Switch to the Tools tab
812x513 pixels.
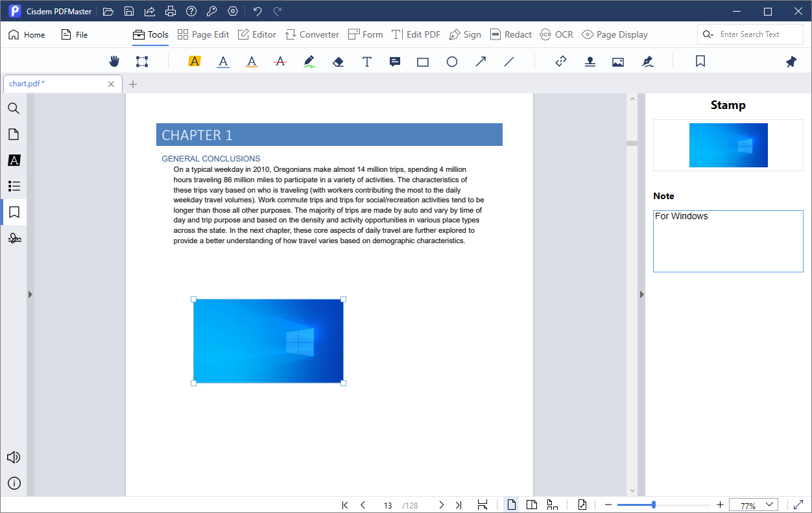pyautogui.click(x=150, y=35)
